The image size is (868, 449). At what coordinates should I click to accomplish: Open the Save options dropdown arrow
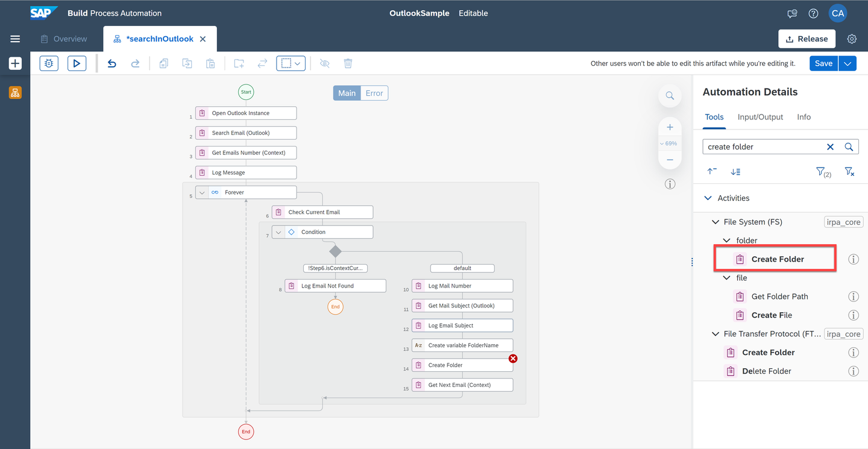tap(848, 63)
